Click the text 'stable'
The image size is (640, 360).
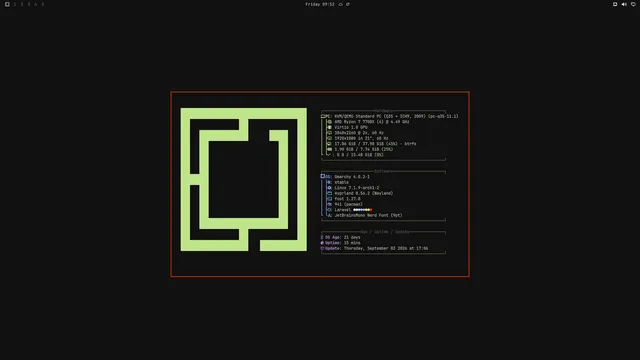[x=341, y=182]
